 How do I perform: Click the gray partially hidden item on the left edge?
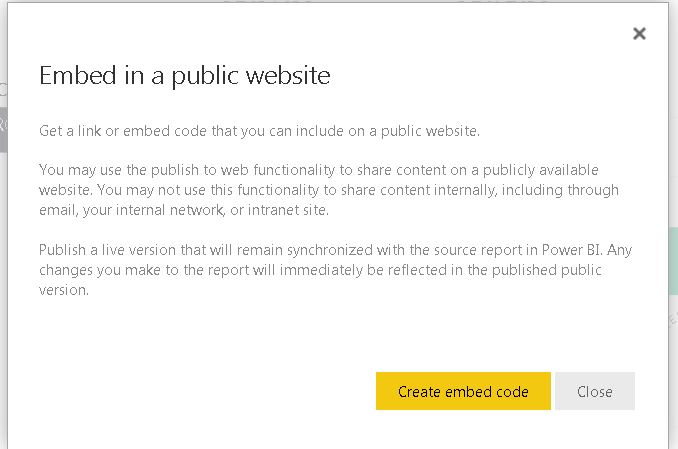[x=3, y=129]
